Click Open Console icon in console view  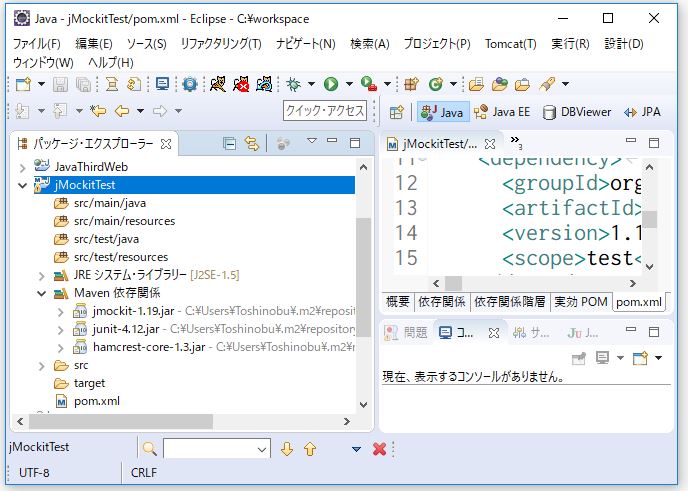640,358
